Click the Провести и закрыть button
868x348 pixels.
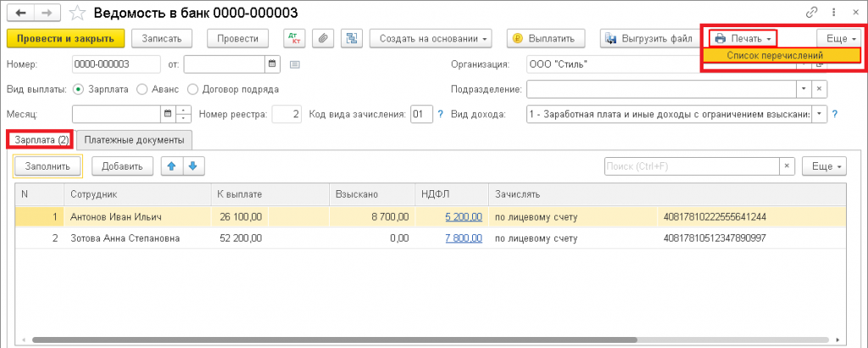[66, 38]
